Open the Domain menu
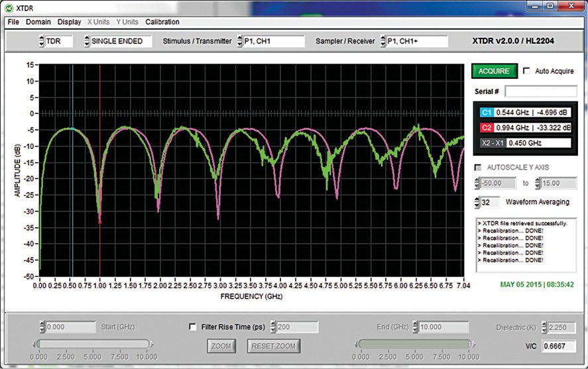 tap(38, 22)
